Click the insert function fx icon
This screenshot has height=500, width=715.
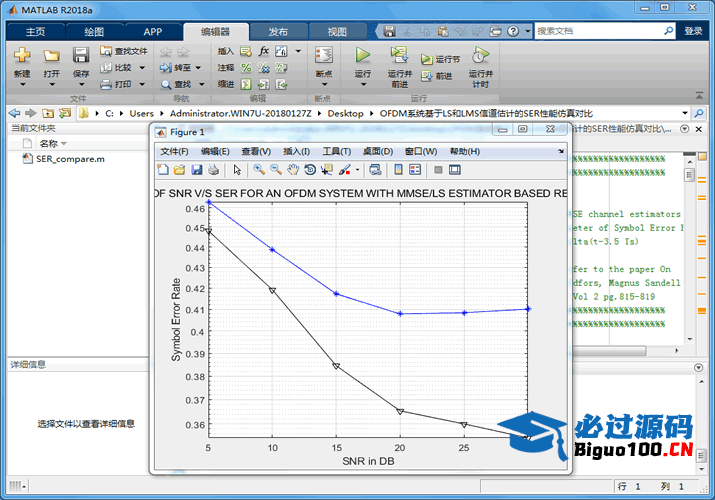pos(263,51)
